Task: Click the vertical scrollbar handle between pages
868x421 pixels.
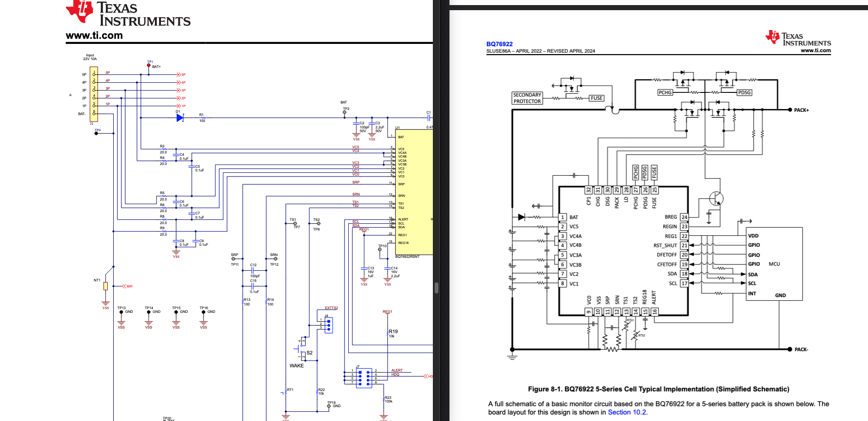Action: (436, 288)
